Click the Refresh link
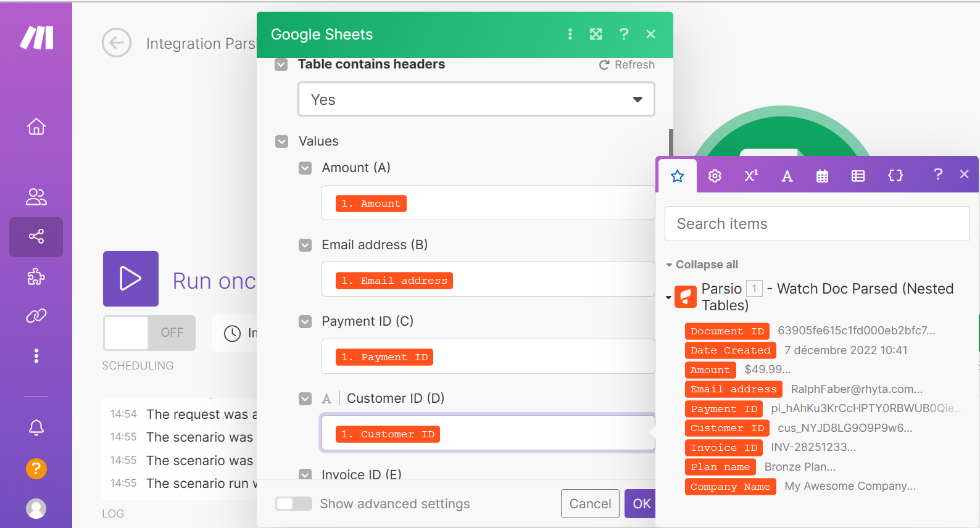 627,65
